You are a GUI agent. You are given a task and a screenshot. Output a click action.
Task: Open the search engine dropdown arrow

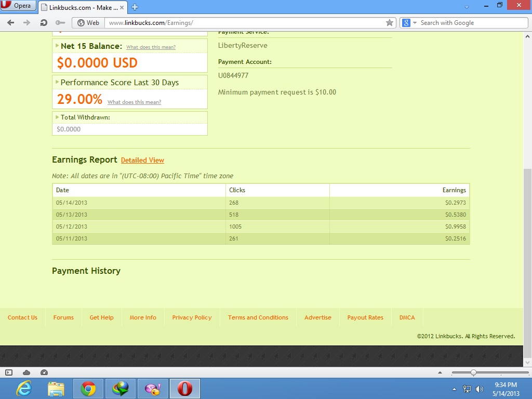pos(415,23)
